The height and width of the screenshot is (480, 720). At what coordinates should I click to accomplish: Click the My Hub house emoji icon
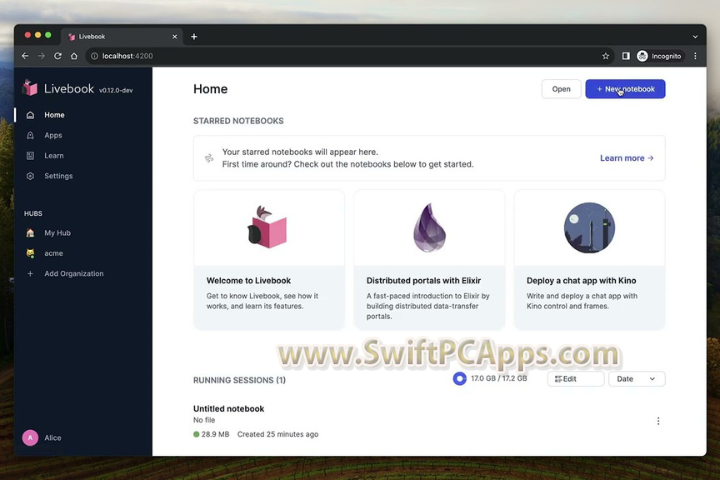click(30, 233)
